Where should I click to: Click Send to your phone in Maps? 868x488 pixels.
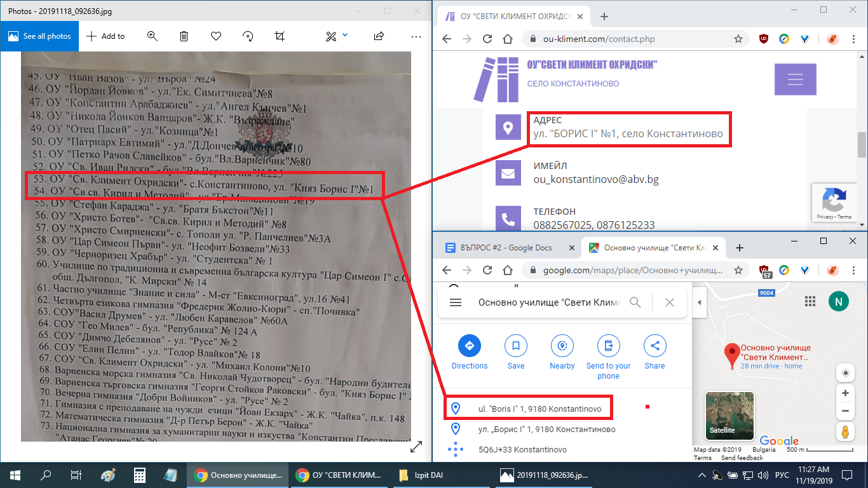(x=608, y=358)
